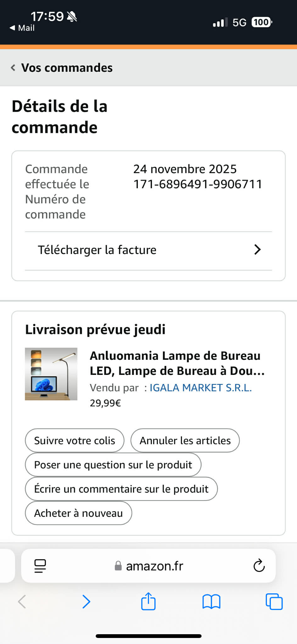Image resolution: width=297 pixels, height=644 pixels.
Task: Go back to Vos commandes
Action: point(61,68)
